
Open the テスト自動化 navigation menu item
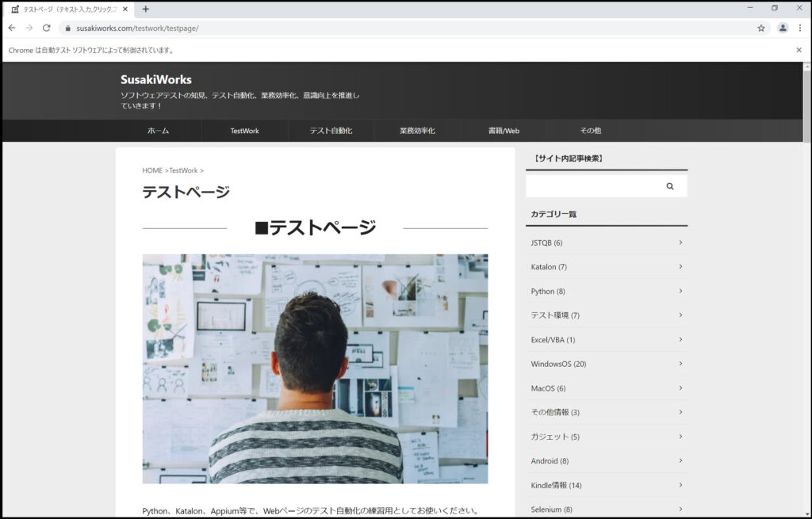[331, 131]
